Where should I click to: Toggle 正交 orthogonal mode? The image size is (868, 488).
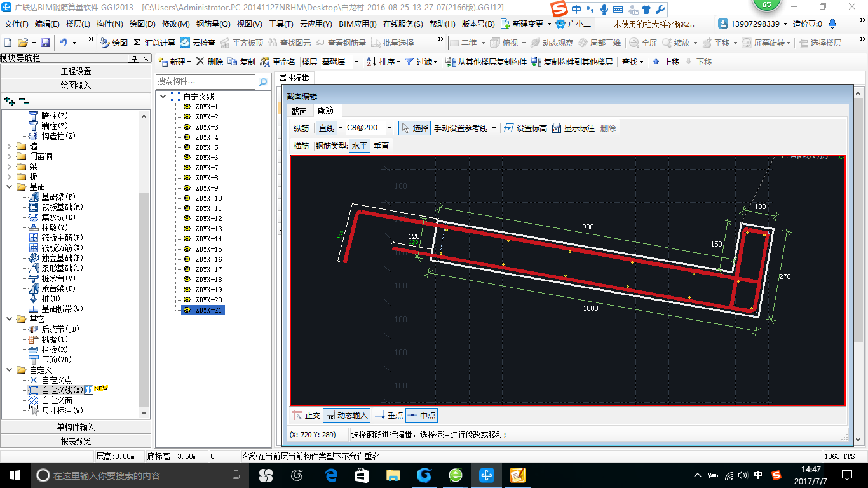(x=306, y=415)
